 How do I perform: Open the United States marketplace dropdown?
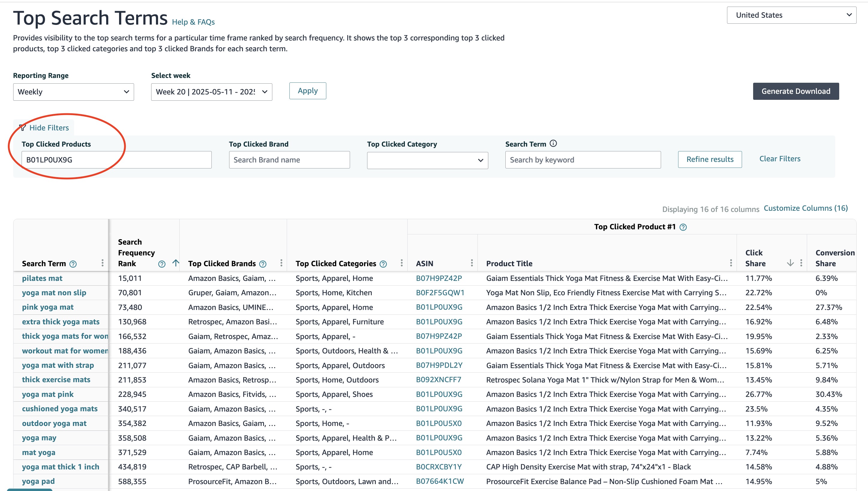pos(792,15)
